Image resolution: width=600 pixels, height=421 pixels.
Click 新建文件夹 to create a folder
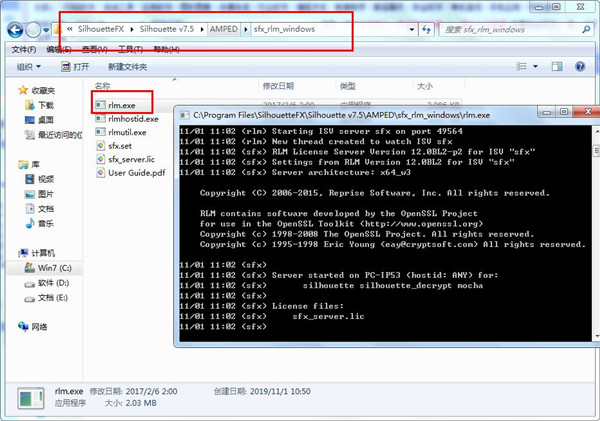tap(127, 67)
